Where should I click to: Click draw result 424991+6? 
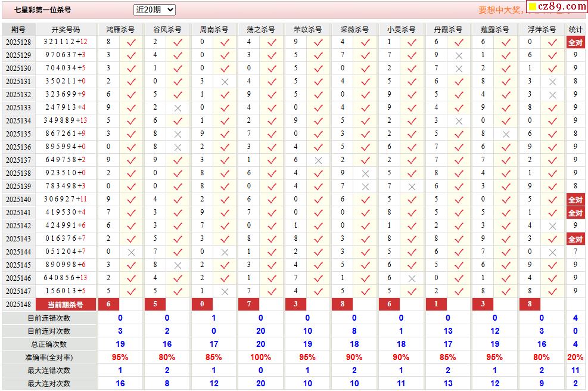point(66,226)
